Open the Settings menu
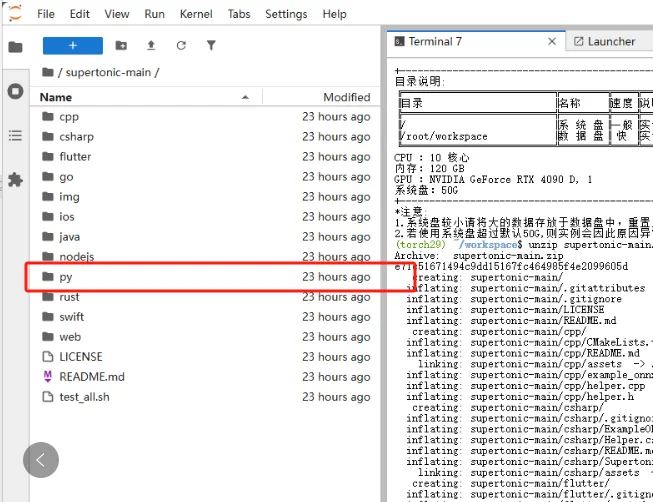 286,14
